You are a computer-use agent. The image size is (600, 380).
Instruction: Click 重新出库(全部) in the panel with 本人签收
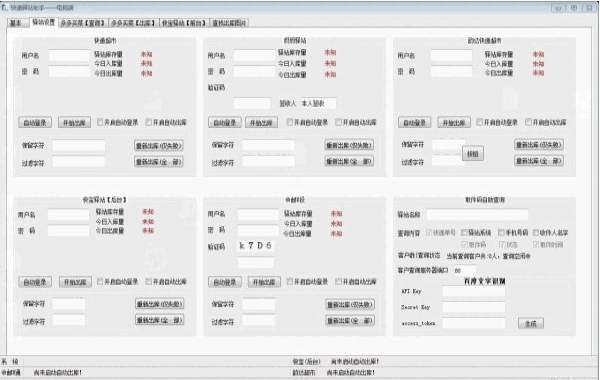tap(349, 161)
